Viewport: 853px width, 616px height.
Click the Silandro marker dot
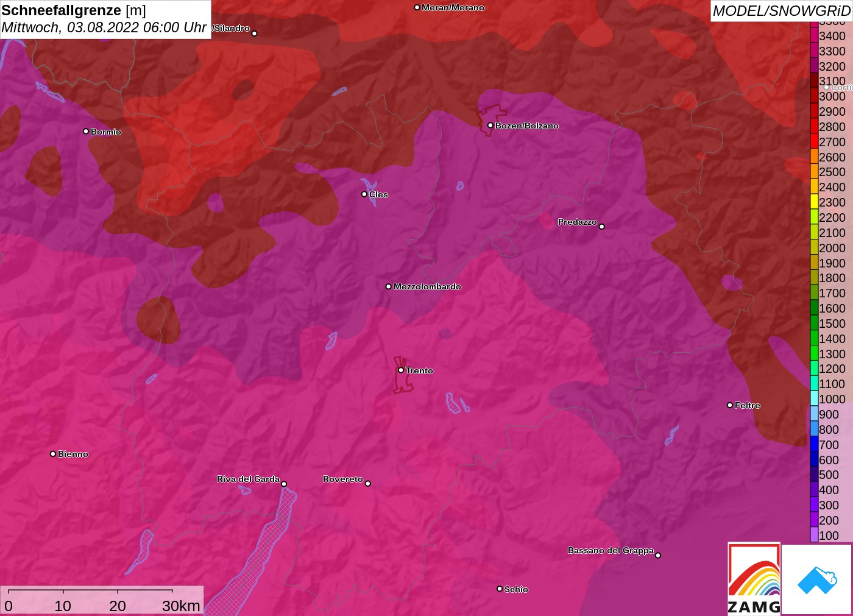click(254, 34)
